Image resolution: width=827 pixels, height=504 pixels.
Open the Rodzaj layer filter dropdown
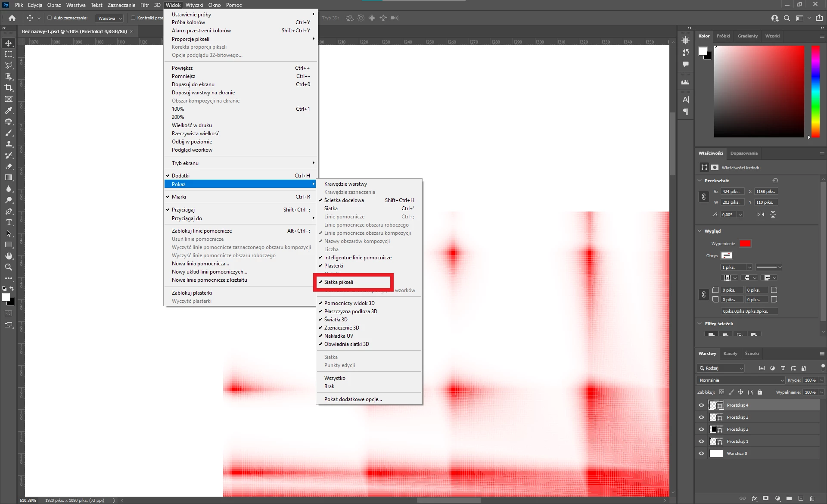click(x=721, y=368)
